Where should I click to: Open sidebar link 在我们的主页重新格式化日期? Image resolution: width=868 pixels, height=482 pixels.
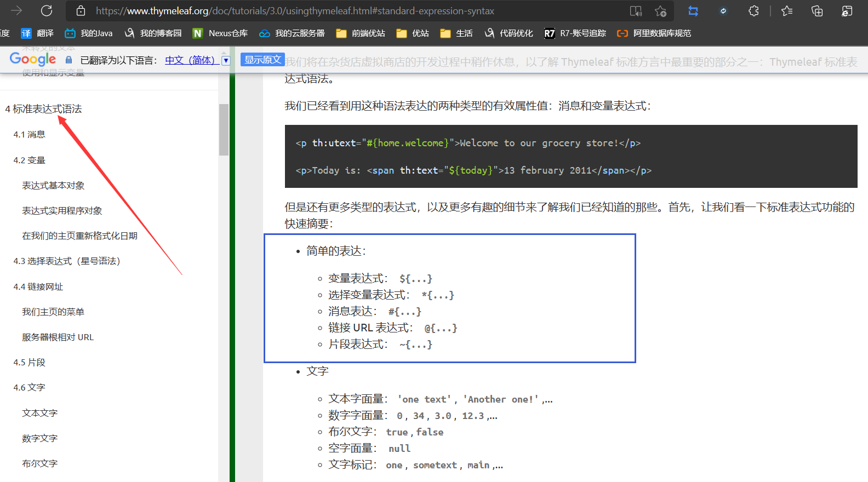[x=79, y=236]
